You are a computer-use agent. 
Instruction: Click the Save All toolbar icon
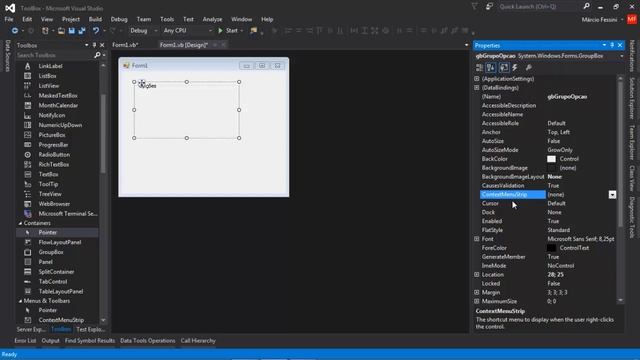[x=82, y=31]
